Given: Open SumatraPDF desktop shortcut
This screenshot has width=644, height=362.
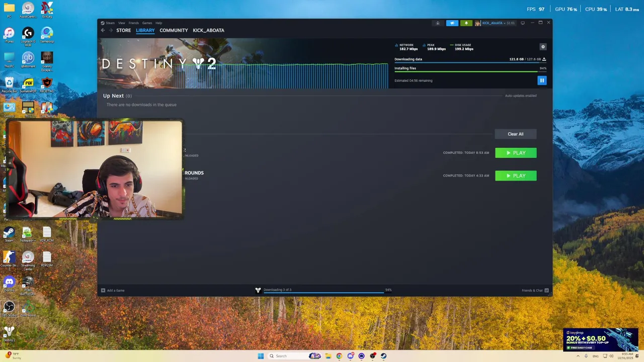Looking at the screenshot, I should 28,84.
